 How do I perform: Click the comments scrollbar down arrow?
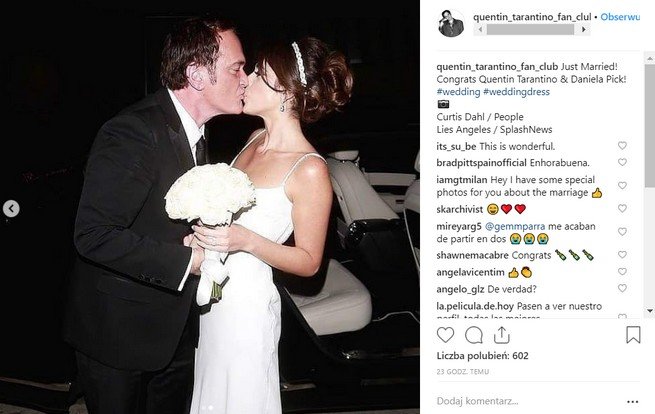650,311
